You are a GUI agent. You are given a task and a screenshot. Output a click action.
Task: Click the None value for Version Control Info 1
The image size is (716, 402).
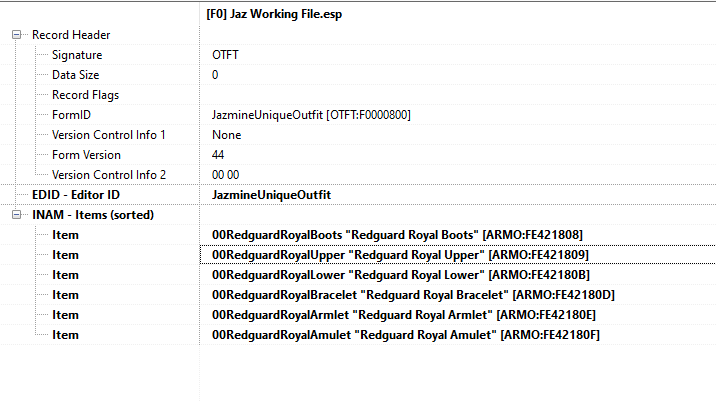click(x=226, y=135)
